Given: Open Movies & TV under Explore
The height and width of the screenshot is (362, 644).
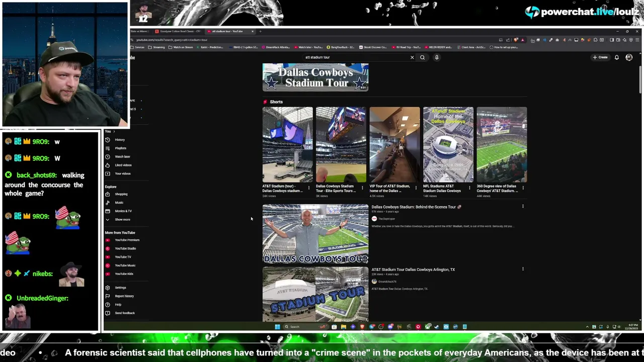Looking at the screenshot, I should 118,211.
